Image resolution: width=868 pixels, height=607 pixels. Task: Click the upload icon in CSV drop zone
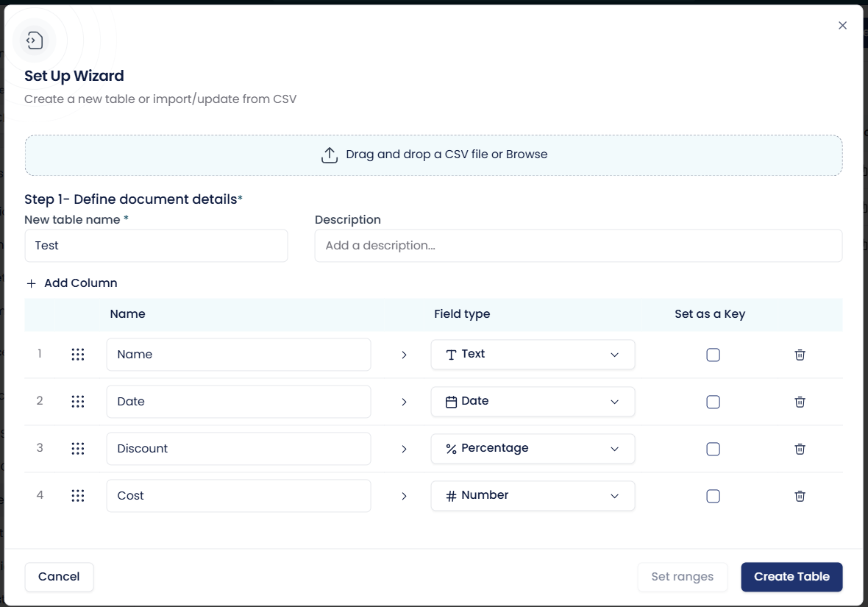pyautogui.click(x=330, y=155)
